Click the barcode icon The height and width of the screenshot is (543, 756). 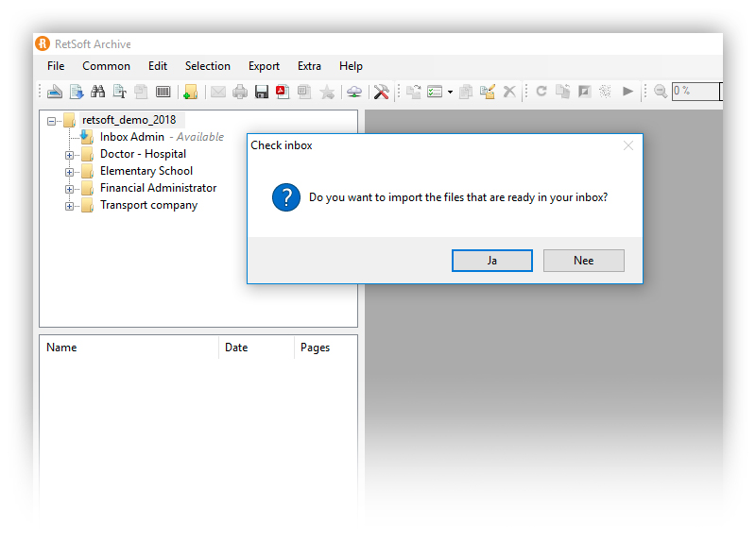coord(163,92)
